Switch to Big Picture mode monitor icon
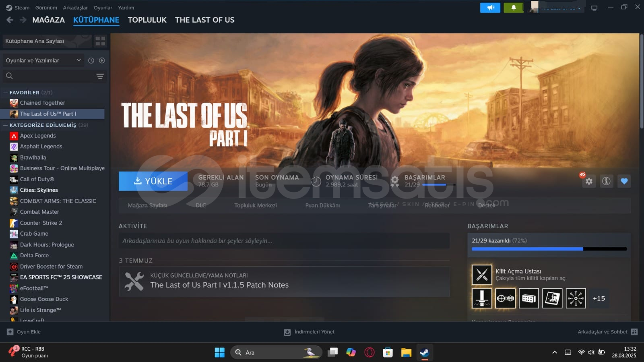Viewport: 644px width, 362px height. (594, 8)
